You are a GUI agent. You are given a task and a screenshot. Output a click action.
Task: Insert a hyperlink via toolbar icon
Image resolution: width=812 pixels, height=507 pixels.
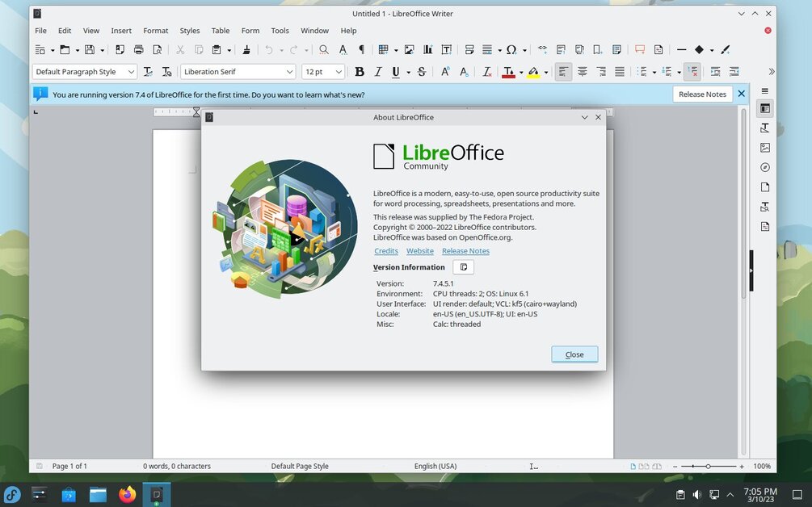coord(542,50)
